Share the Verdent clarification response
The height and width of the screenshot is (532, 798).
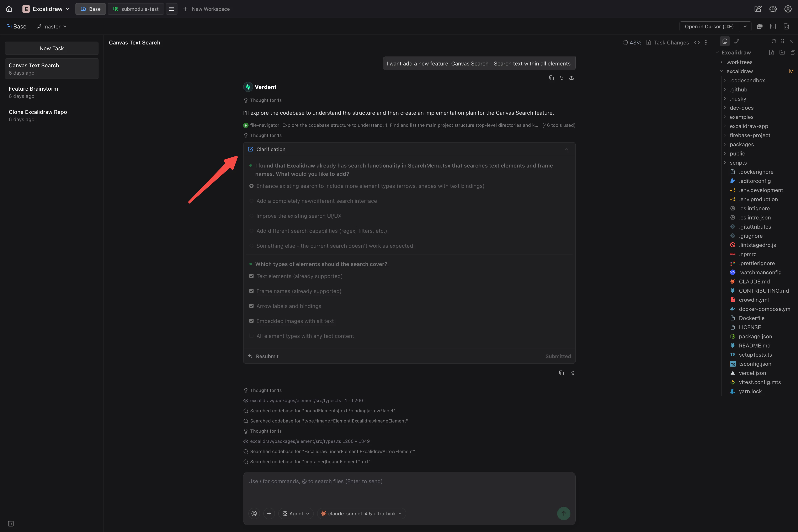[x=571, y=373]
